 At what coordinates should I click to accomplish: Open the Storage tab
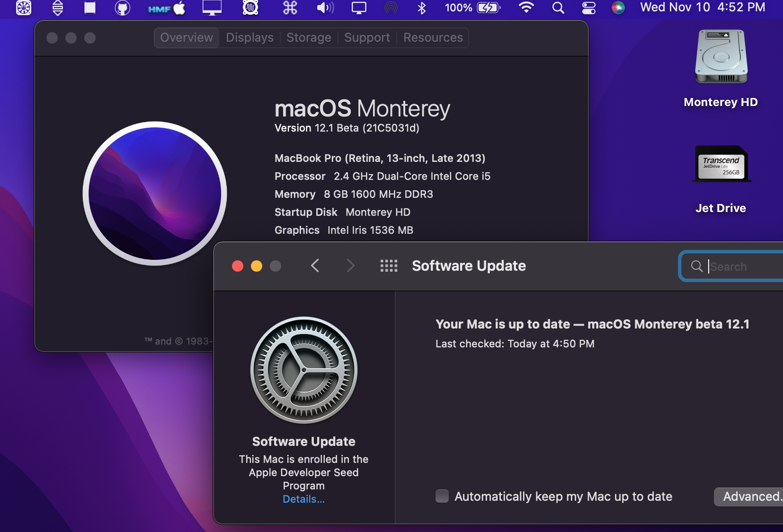tap(309, 37)
